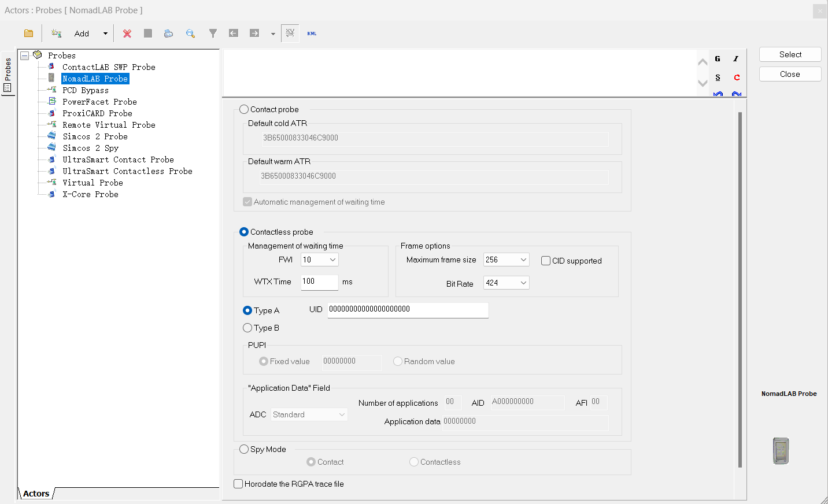Open the Maximum frame size dropdown
The width and height of the screenshot is (828, 504).
pyautogui.click(x=507, y=260)
